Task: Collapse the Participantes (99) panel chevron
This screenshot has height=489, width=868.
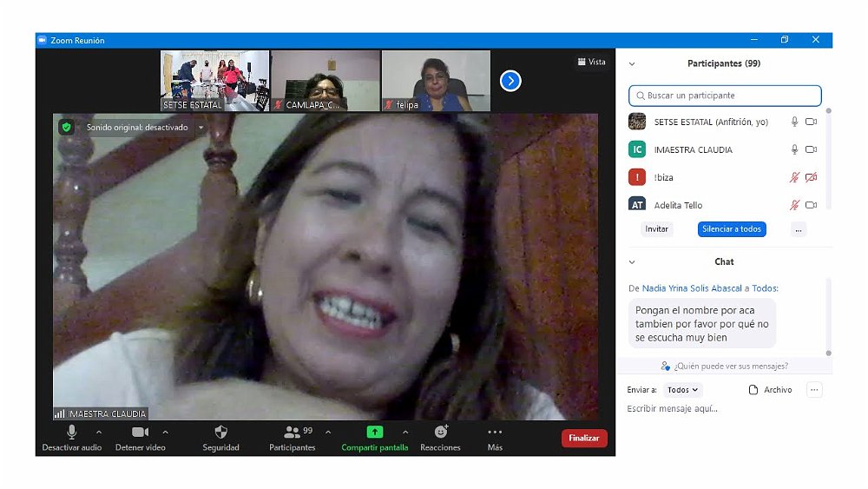Action: [x=632, y=63]
